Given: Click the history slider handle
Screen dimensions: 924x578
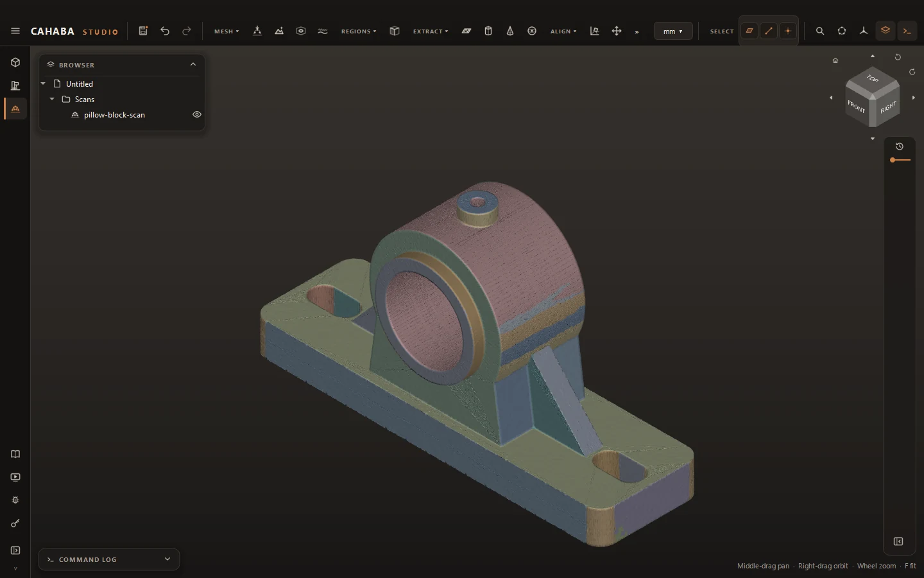Looking at the screenshot, I should click(x=893, y=160).
